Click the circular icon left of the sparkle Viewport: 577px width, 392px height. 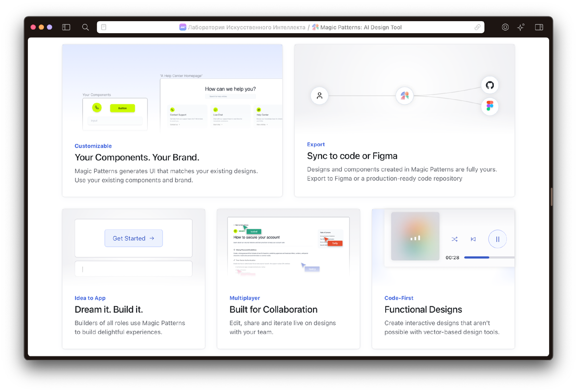[x=505, y=27]
